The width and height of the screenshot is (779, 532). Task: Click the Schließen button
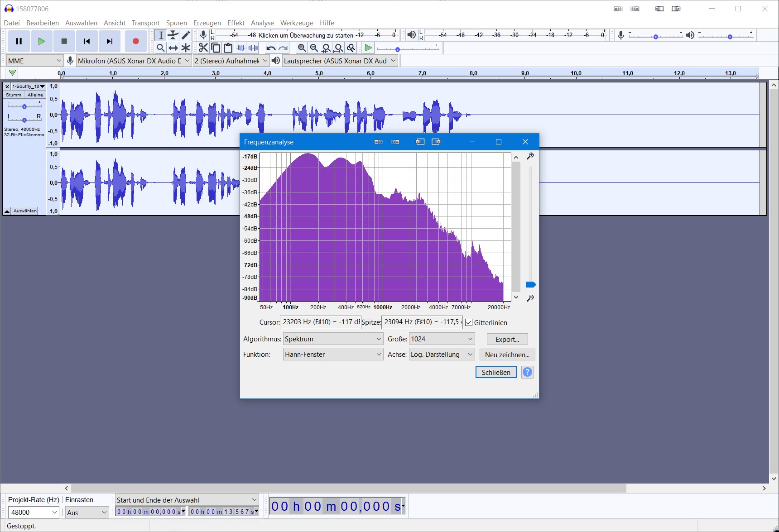pyautogui.click(x=496, y=372)
